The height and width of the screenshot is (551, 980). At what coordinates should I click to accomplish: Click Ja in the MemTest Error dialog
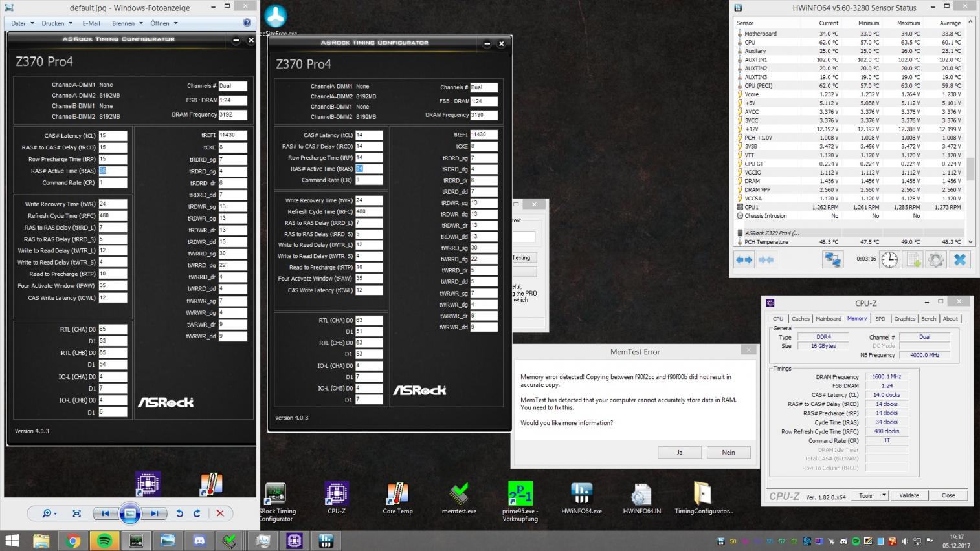click(x=679, y=452)
